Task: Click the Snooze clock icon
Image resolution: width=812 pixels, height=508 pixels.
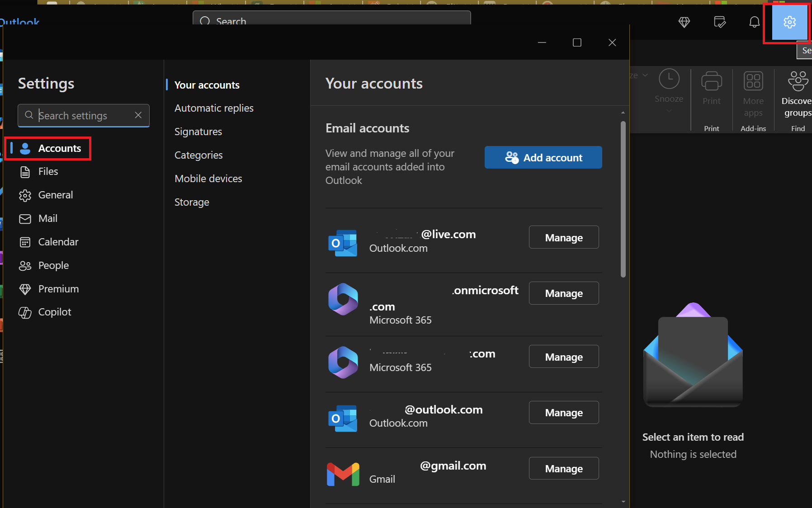Action: coord(669,79)
